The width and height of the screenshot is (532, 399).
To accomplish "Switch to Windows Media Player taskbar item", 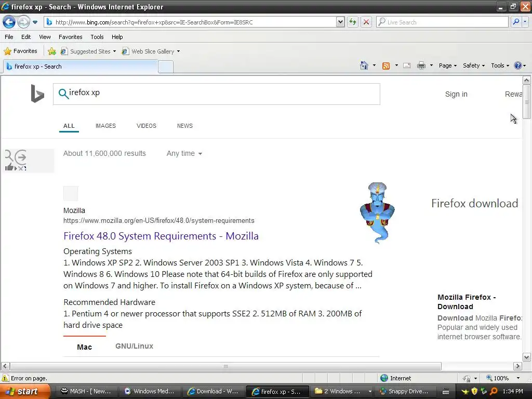I will [149, 391].
